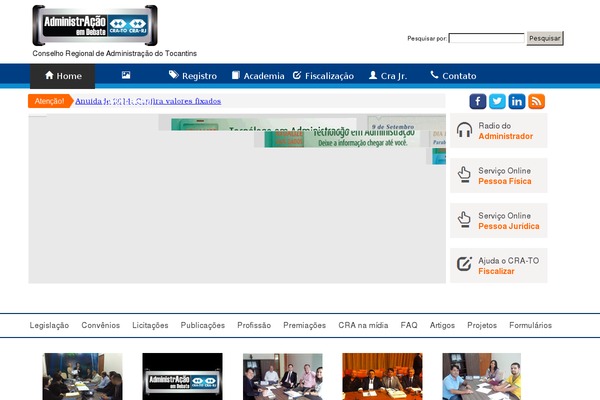
Task: Open the Twitter social icon
Action: point(497,101)
